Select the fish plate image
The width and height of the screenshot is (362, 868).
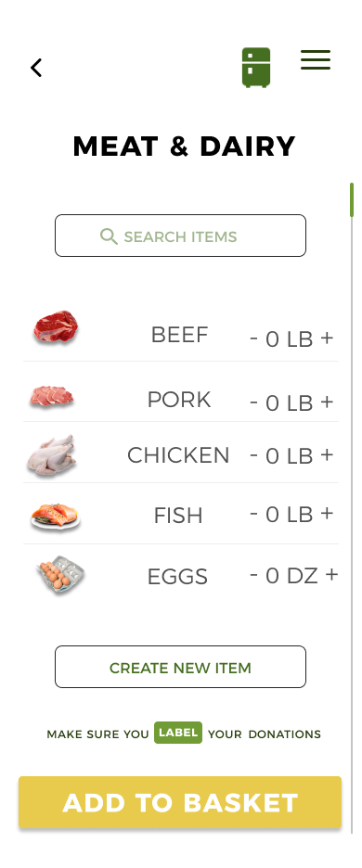[56, 517]
